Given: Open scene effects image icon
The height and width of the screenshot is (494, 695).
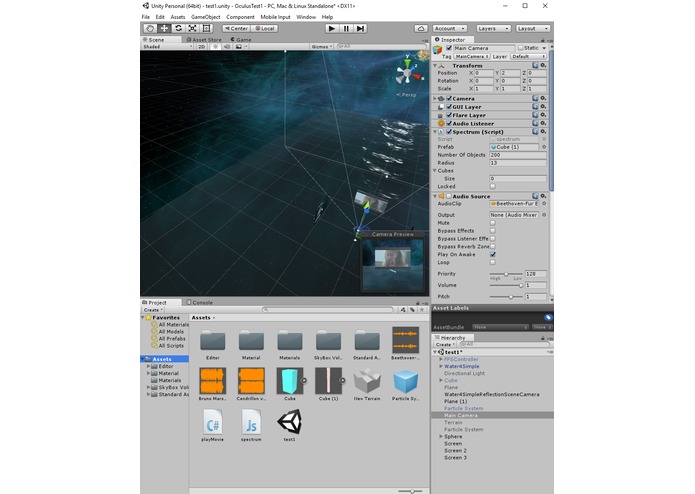Looking at the screenshot, I should 239,46.
